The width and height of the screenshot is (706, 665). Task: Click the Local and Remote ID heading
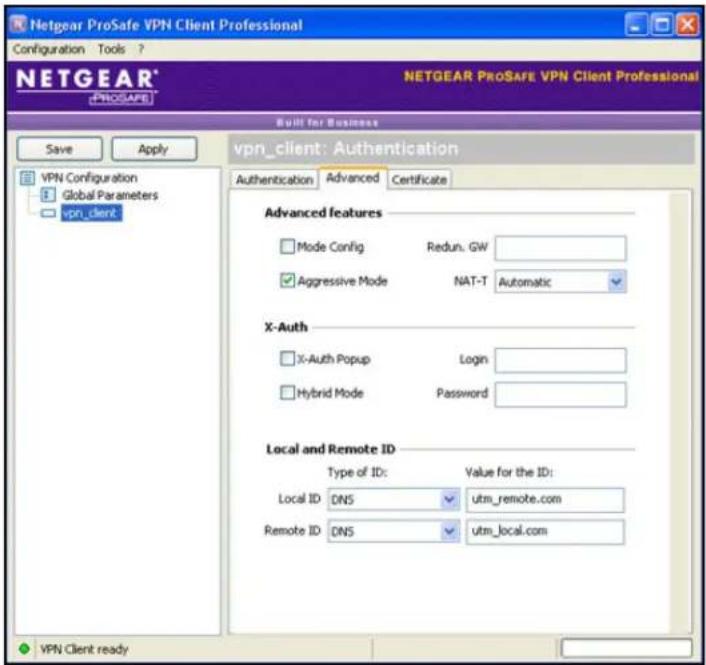[330, 449]
